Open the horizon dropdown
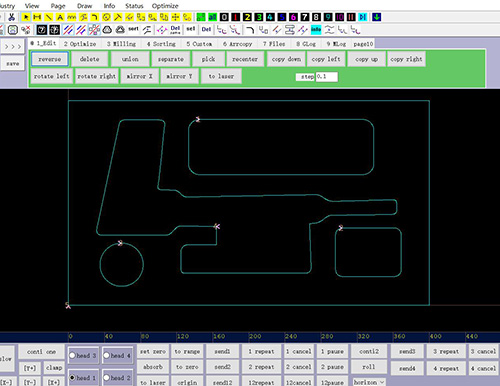The width and height of the screenshot is (500, 386). click(x=369, y=382)
